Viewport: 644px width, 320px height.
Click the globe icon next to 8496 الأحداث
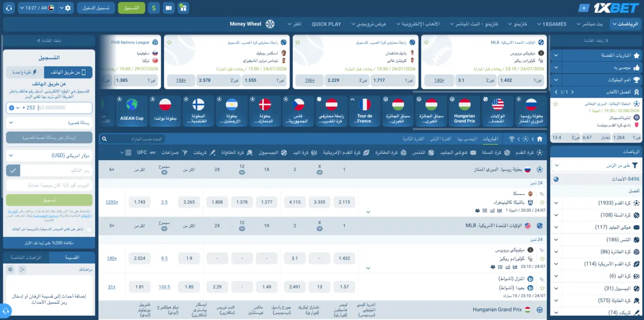(x=556, y=179)
